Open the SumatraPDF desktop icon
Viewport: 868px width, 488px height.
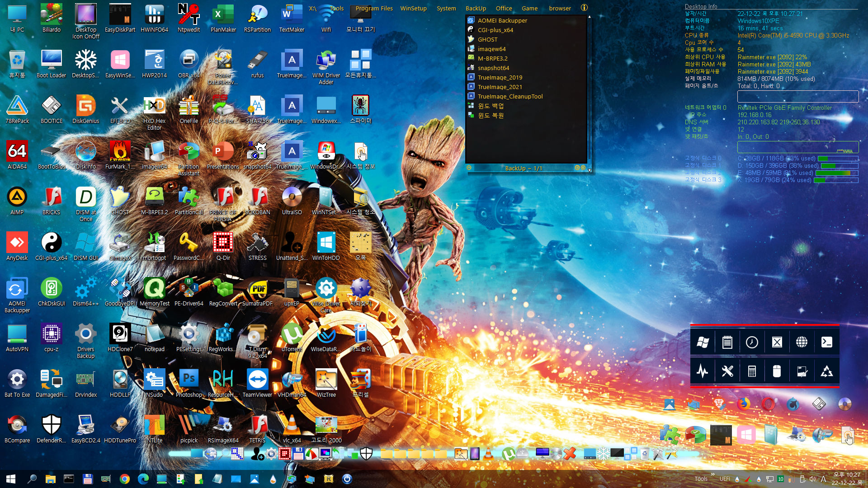(x=257, y=292)
